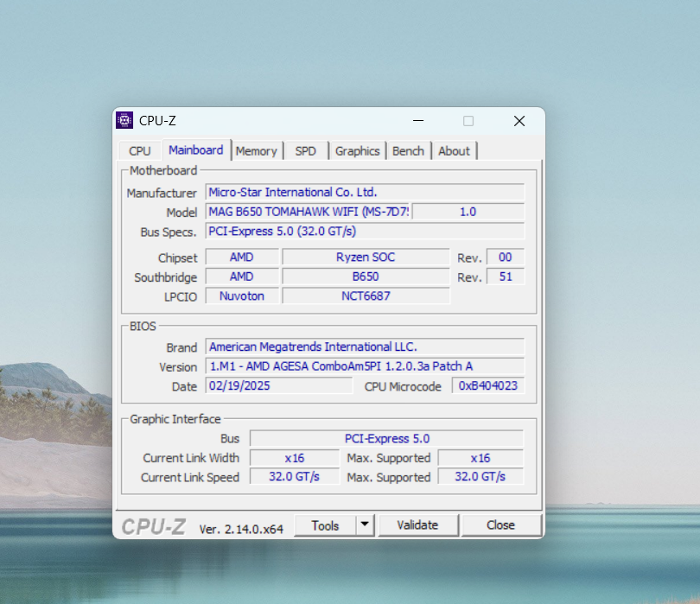700x604 pixels.
Task: Click the motherboard Manufacturer field
Action: [x=364, y=192]
